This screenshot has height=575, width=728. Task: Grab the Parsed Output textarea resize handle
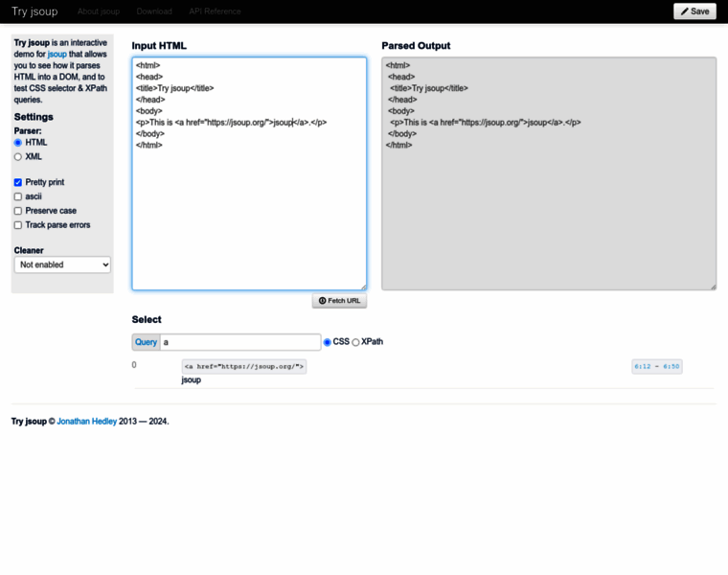(713, 287)
